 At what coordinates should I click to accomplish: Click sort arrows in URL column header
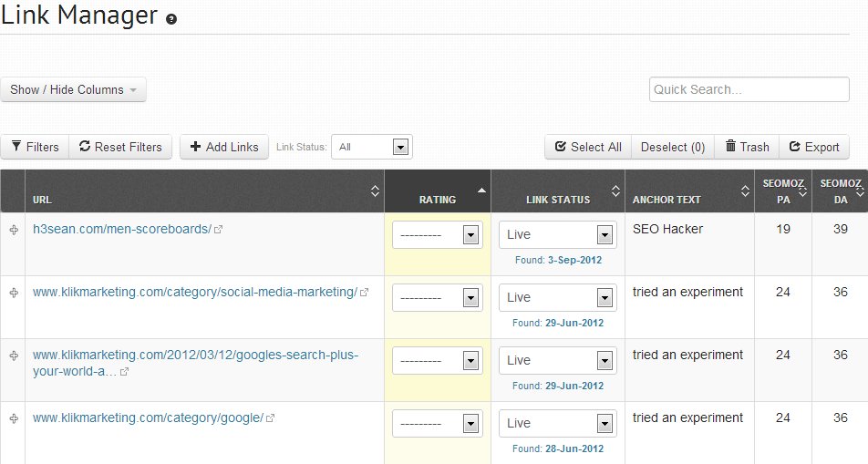tap(374, 191)
